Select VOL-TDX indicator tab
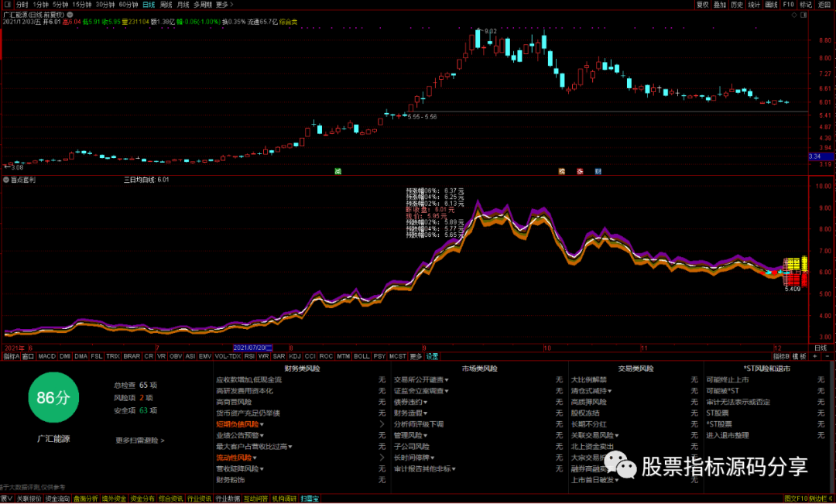This screenshot has height=504, width=836. (x=228, y=356)
